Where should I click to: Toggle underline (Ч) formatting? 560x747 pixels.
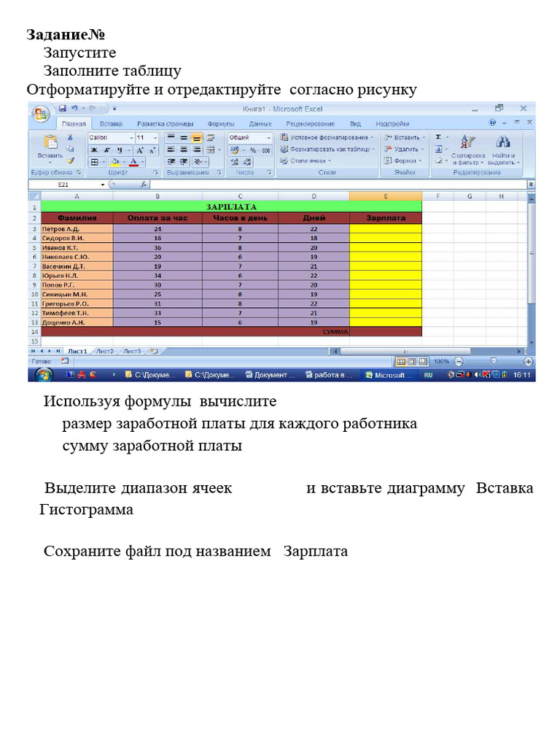click(x=120, y=150)
